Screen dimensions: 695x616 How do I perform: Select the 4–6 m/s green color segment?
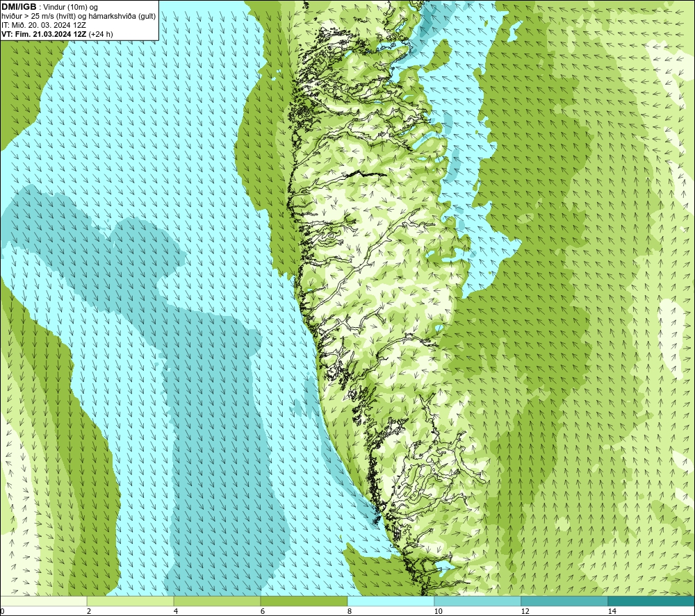[217, 601]
